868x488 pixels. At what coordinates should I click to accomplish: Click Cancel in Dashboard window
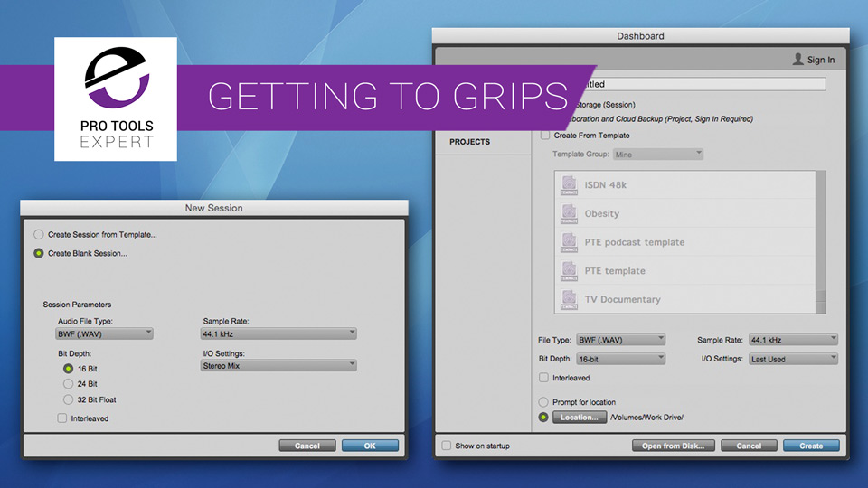click(749, 446)
